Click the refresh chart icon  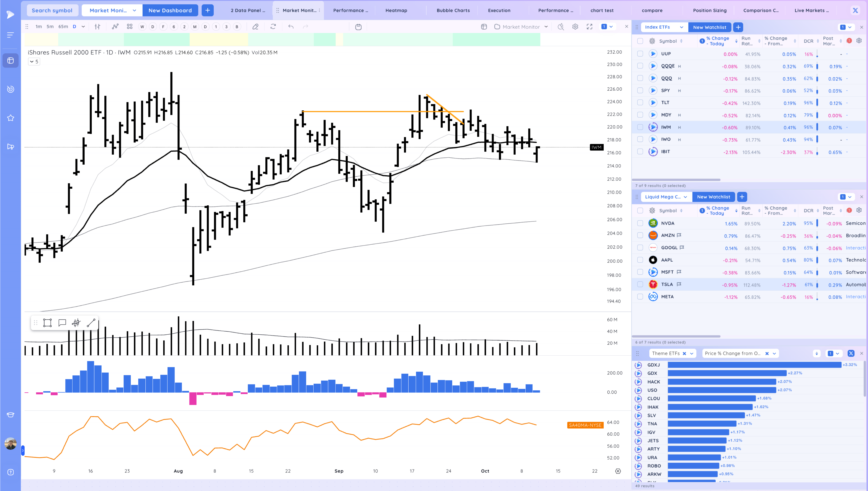[x=273, y=27]
